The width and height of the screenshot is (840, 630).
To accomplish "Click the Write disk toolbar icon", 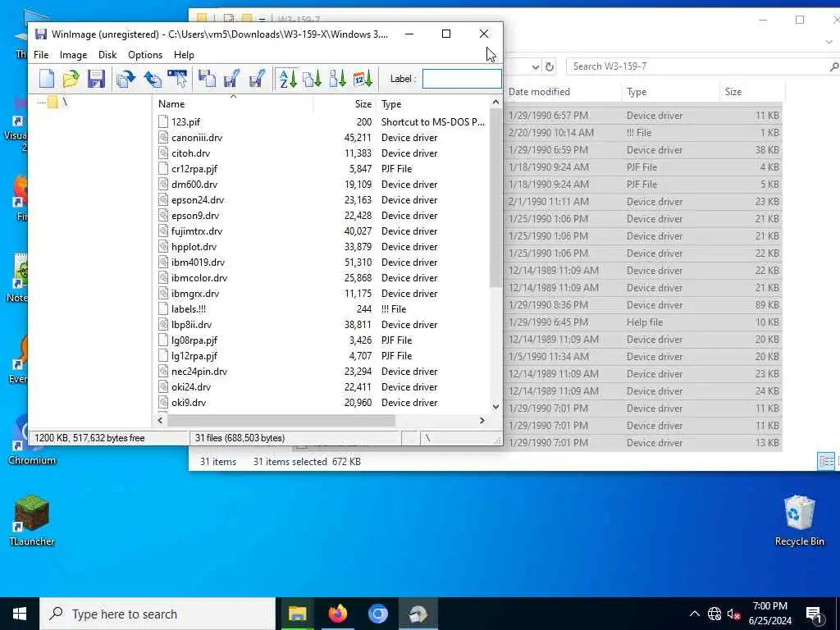I will tap(231, 79).
